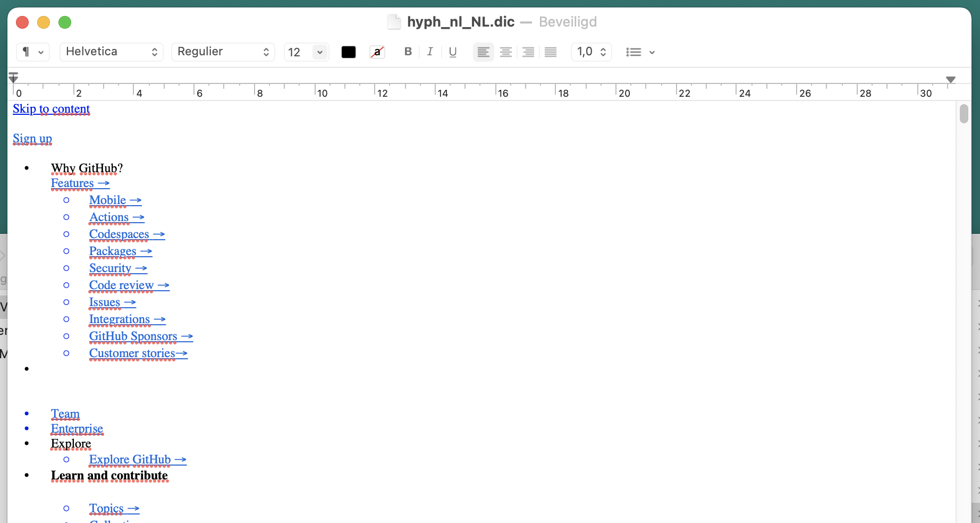Open the Explore GitHub link

coord(138,460)
